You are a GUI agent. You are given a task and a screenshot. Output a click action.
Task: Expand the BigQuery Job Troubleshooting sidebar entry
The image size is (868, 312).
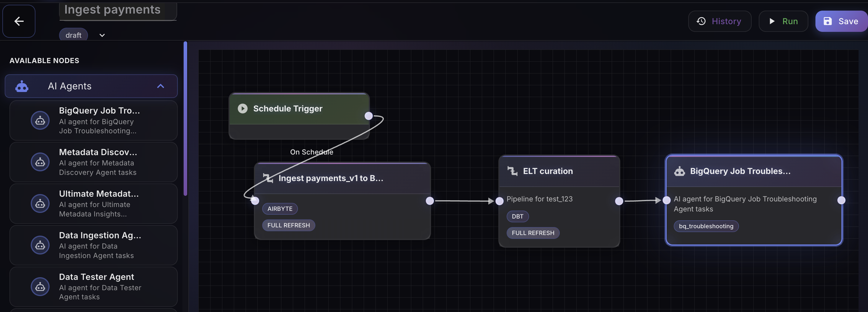pyautogui.click(x=93, y=120)
